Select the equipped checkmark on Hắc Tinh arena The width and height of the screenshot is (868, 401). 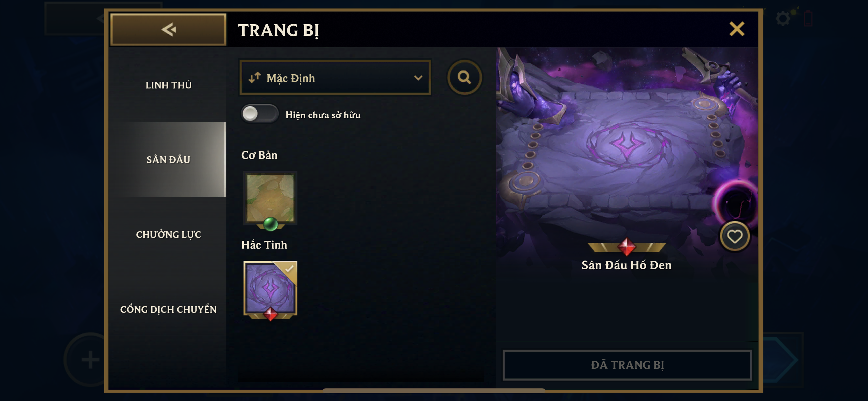click(289, 269)
